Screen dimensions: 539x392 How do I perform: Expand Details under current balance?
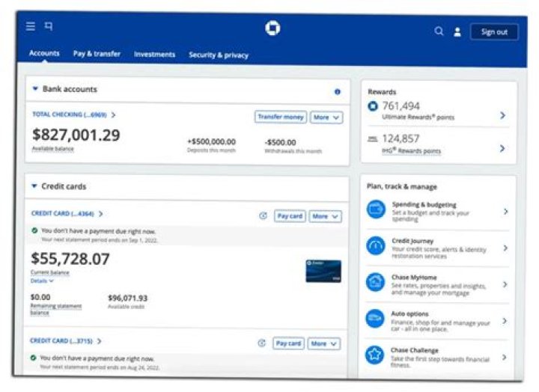pos(42,281)
